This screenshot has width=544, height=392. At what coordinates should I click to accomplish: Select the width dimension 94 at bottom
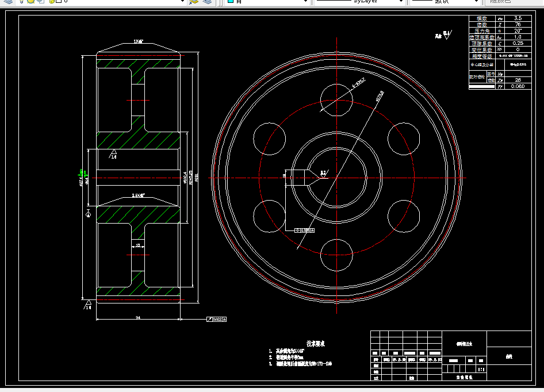tap(138, 317)
